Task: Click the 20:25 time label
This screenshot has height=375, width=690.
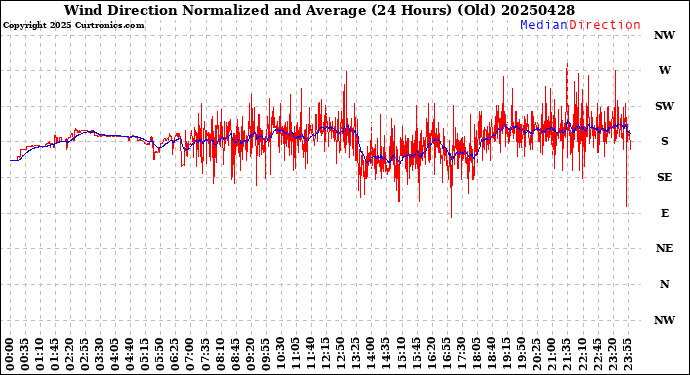Action: [536, 354]
